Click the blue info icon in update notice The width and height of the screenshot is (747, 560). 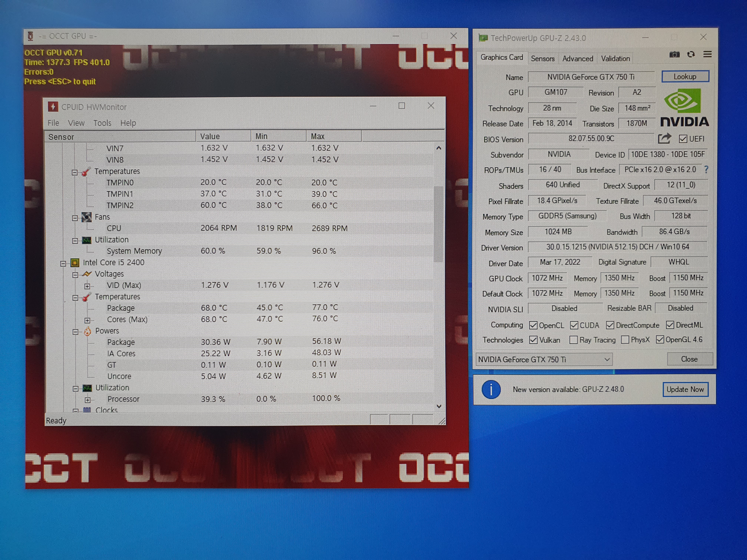(491, 389)
